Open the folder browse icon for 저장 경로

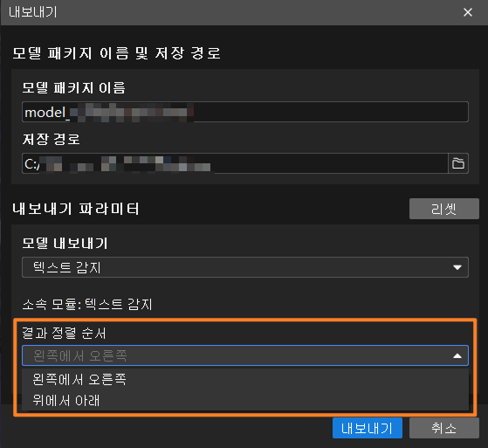click(458, 163)
